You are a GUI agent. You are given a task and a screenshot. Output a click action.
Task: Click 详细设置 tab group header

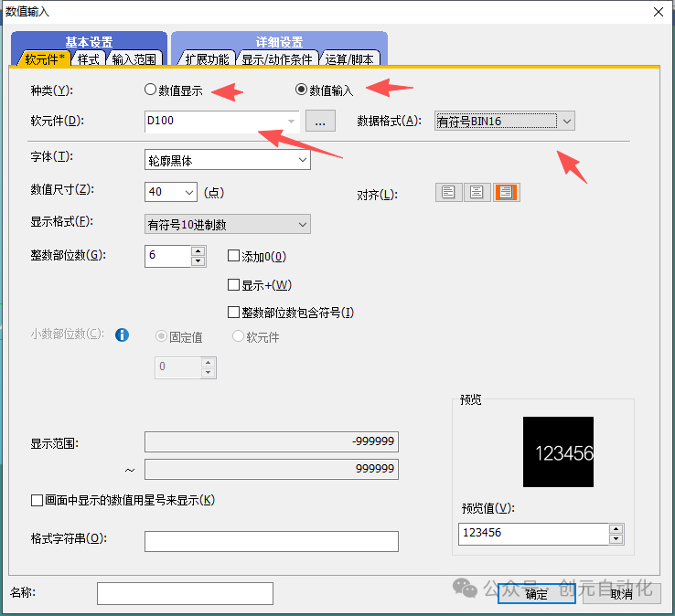point(279,42)
